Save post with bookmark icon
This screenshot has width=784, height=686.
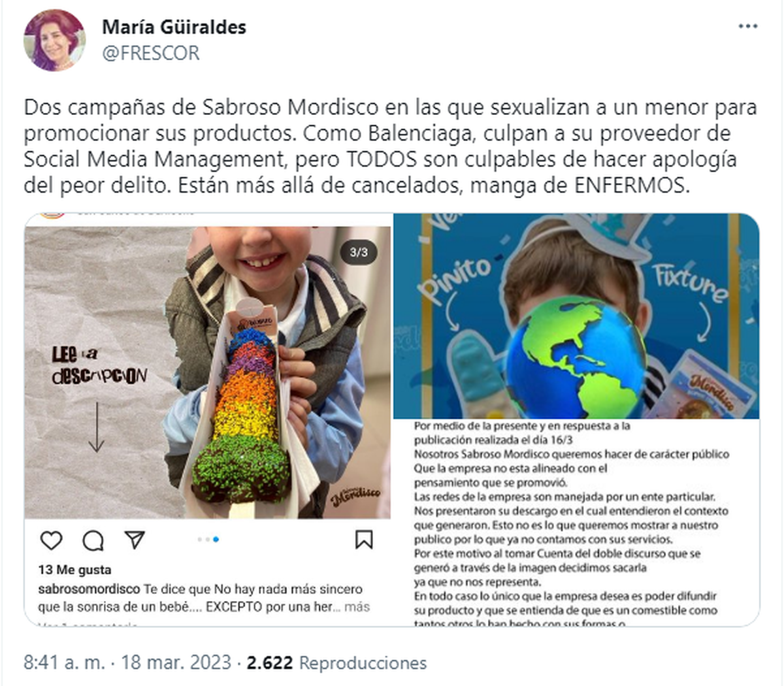[364, 540]
